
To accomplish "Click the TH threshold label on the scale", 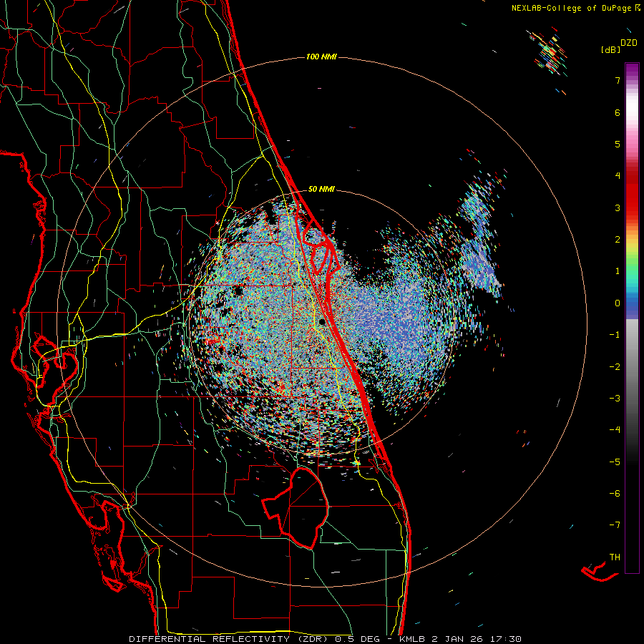I will pyautogui.click(x=615, y=557).
